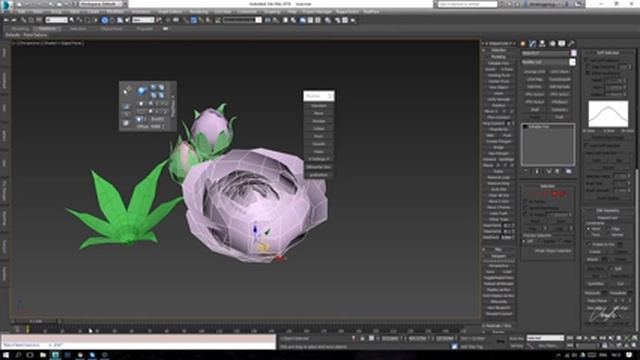Toggle Show End Result icon under stack
Screen dimensions: 640x360
coord(537,171)
